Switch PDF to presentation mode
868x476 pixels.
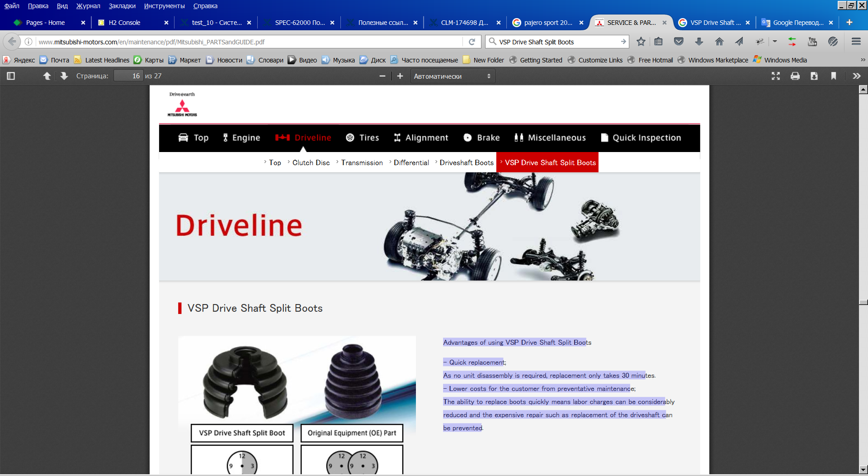[776, 76]
